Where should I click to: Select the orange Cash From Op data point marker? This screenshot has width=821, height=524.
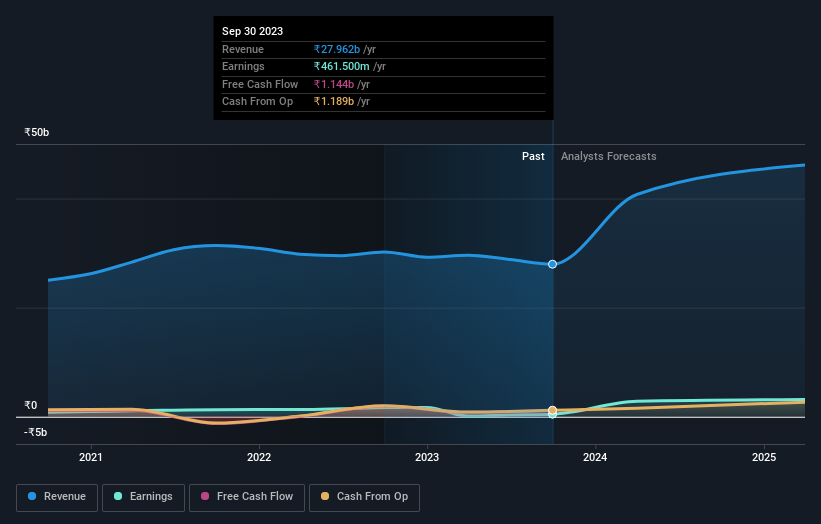(x=552, y=410)
